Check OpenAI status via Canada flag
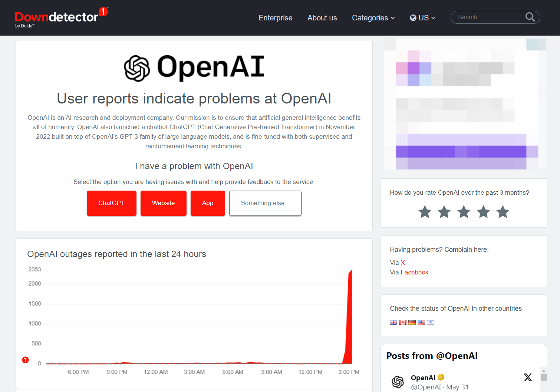Viewport: 560px width, 392px height. [403, 322]
